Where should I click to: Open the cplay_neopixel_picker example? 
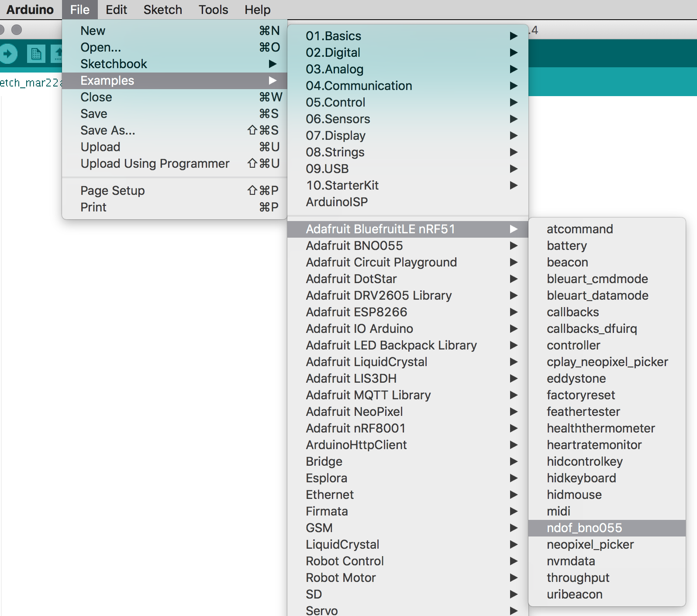[x=607, y=362]
